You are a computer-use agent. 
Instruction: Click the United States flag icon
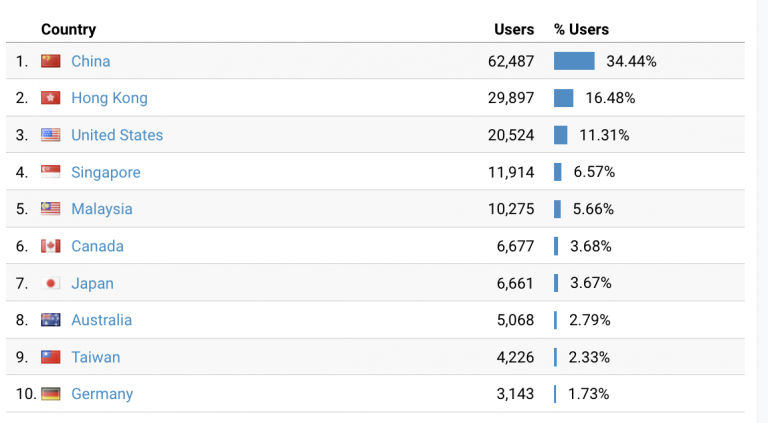point(51,135)
